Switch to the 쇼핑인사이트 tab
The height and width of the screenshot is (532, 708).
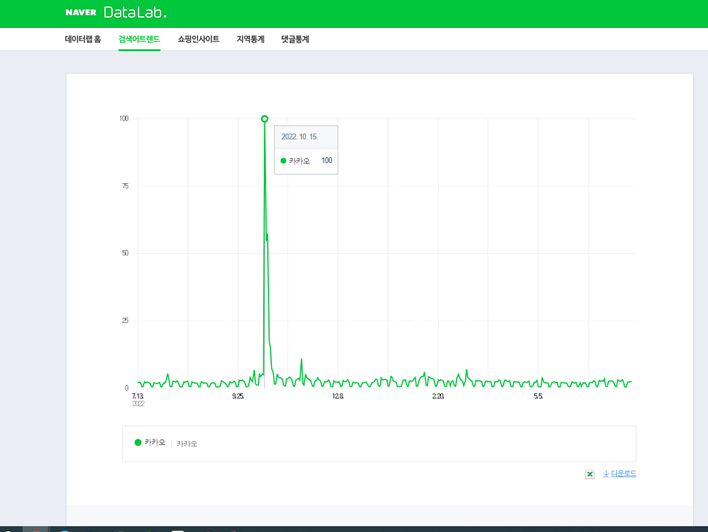198,39
